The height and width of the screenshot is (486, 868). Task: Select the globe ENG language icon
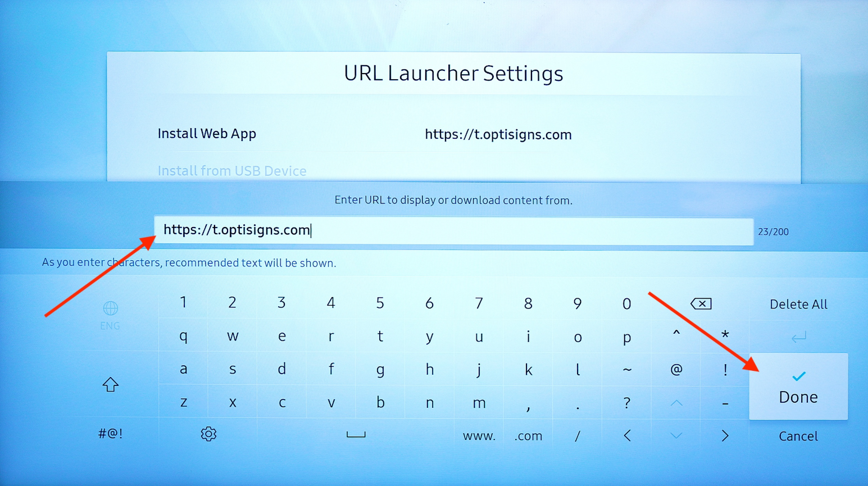(x=110, y=316)
